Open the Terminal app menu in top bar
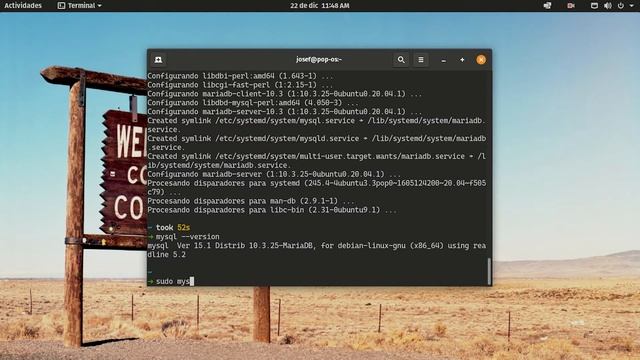 (x=80, y=6)
